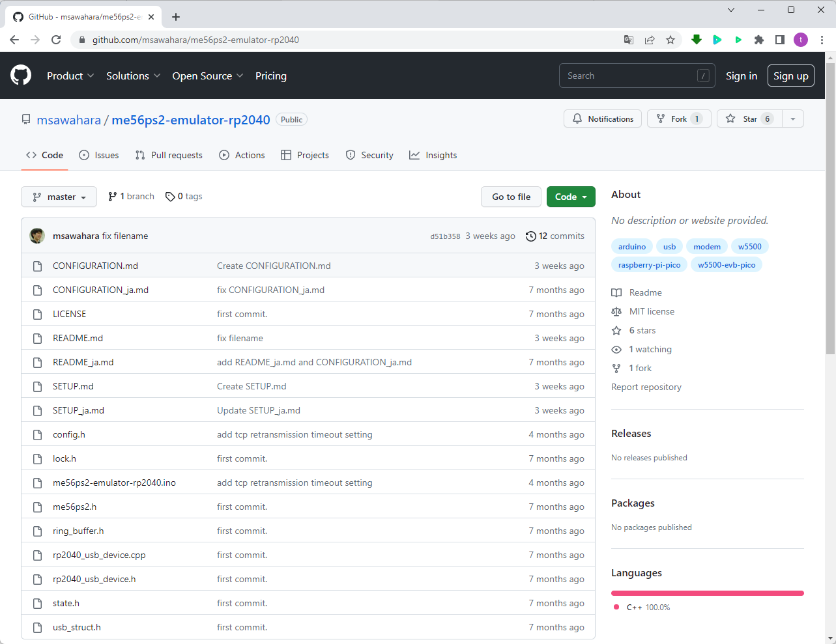Star the me56ps2-emulator-rp2040 repository
Screen dimensions: 836x644
click(x=751, y=119)
